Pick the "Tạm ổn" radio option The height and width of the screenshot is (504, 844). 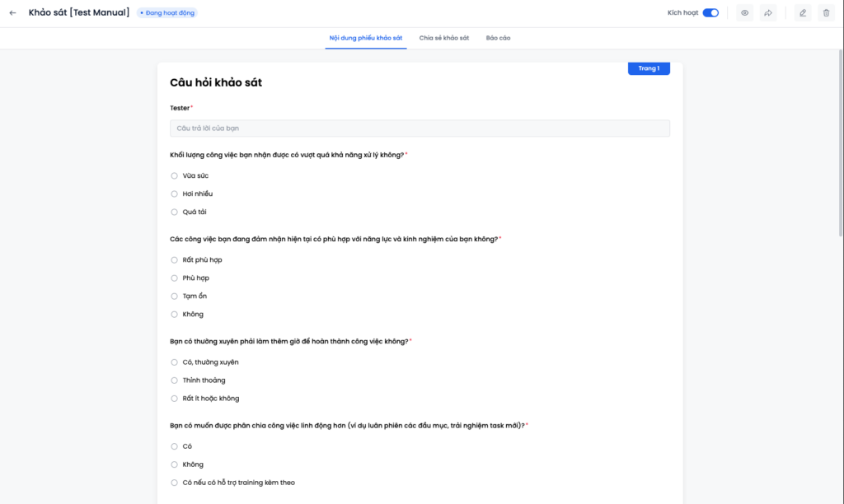[174, 296]
